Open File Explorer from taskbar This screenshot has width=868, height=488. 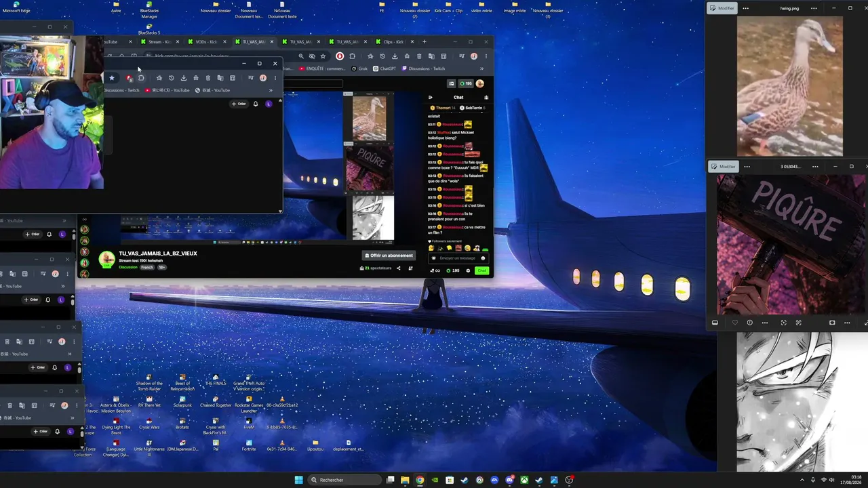(405, 480)
